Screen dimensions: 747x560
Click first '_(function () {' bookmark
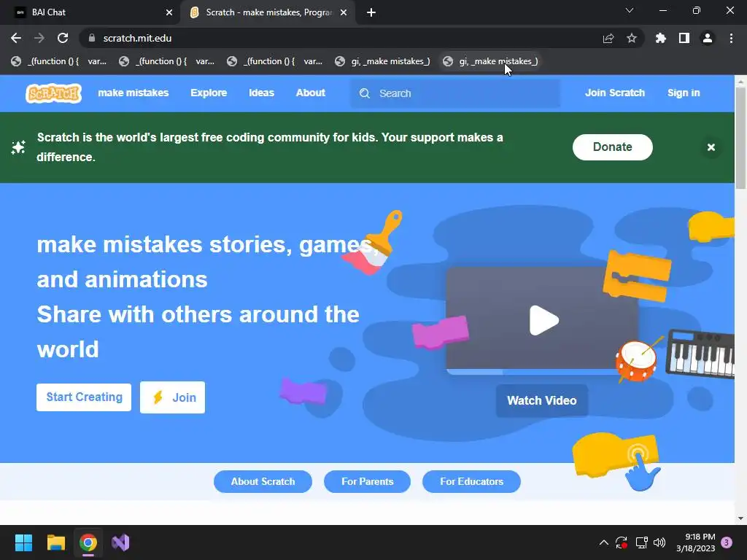[58, 61]
